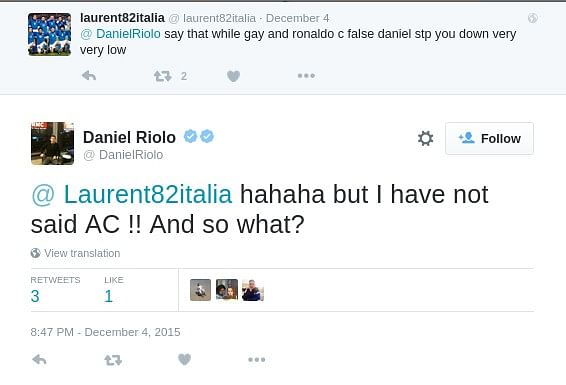Open the gear settings menu by Follow
The image size is (566, 385).
click(425, 139)
